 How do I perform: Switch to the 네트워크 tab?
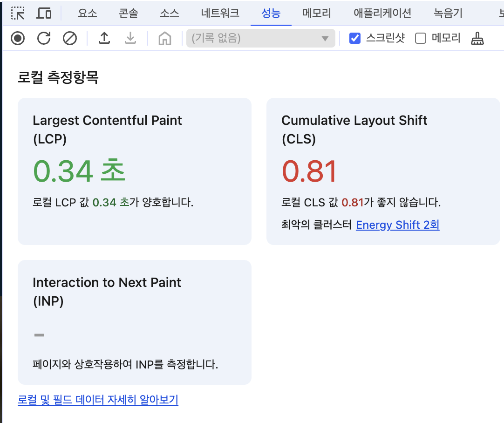click(220, 13)
